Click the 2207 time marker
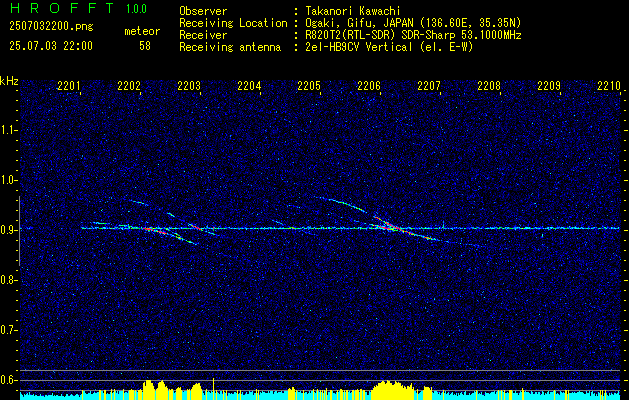 pos(429,85)
